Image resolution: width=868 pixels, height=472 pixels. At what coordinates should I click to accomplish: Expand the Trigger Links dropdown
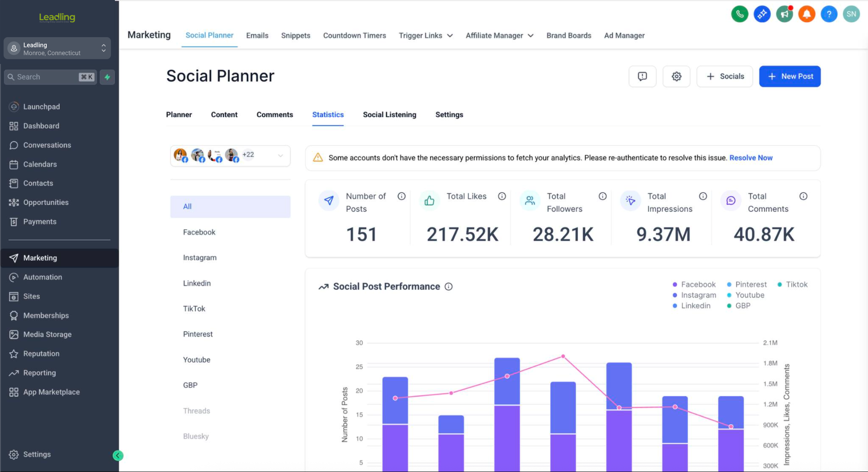(425, 35)
